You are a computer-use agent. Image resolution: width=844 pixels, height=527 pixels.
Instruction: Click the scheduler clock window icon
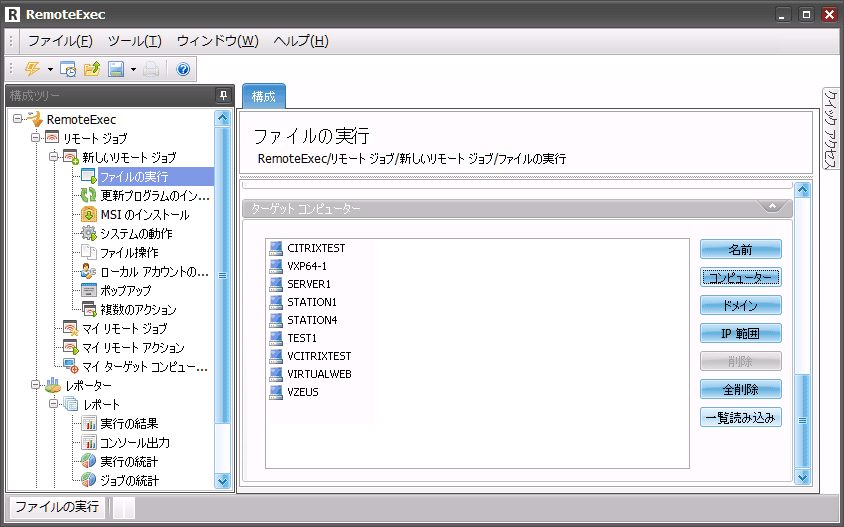pos(68,69)
